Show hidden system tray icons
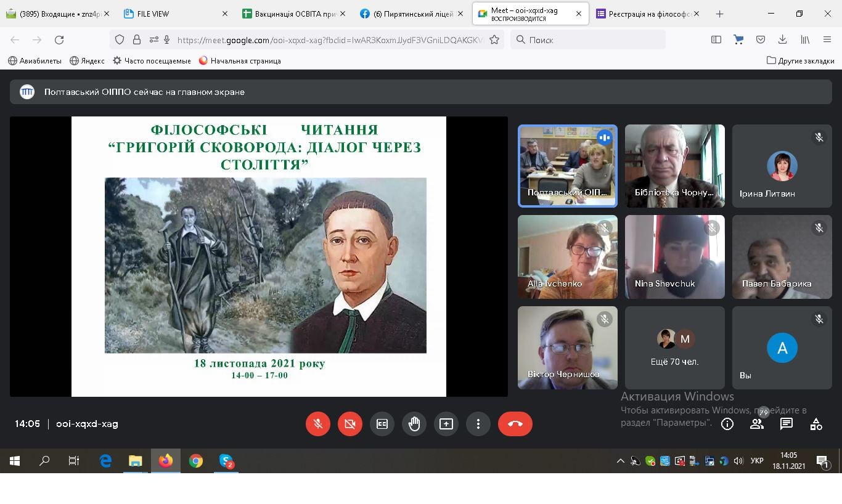842x504 pixels. 620,461
